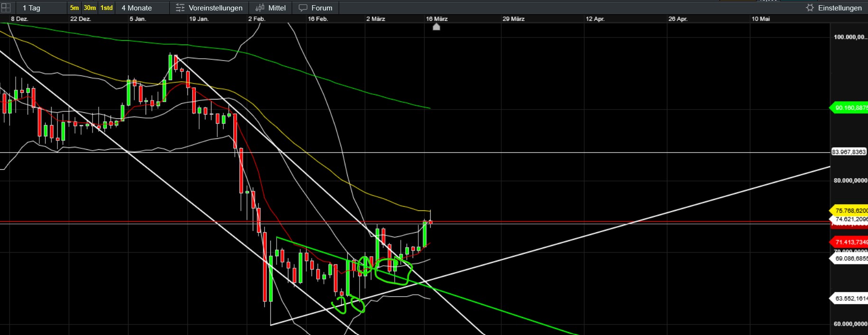Click the 83.967 horizontal line label
Screen dimensions: 868x335
pos(849,152)
